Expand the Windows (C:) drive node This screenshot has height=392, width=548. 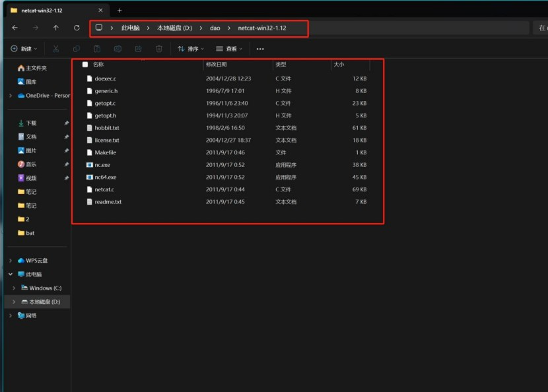[14, 288]
